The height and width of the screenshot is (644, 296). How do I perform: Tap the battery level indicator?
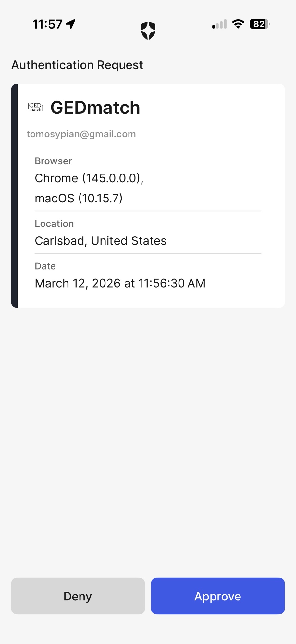coord(259,24)
